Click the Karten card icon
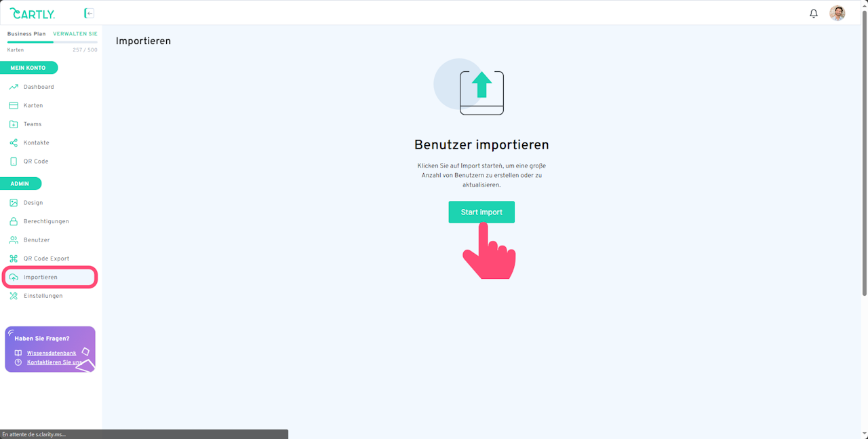The height and width of the screenshot is (439, 868). click(14, 106)
